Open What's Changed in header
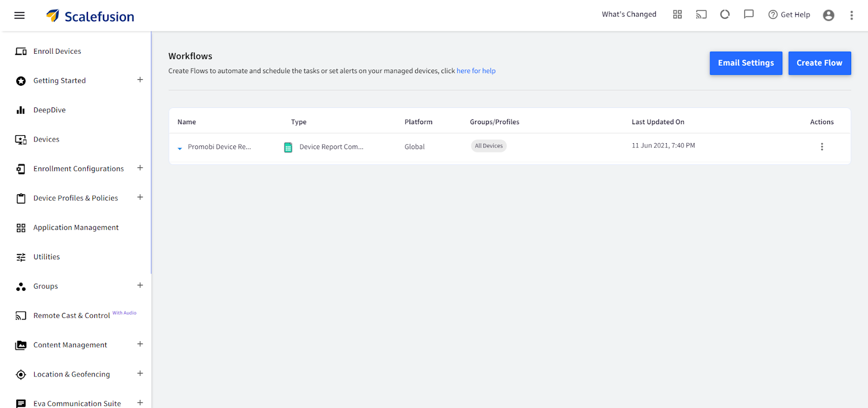 (629, 15)
